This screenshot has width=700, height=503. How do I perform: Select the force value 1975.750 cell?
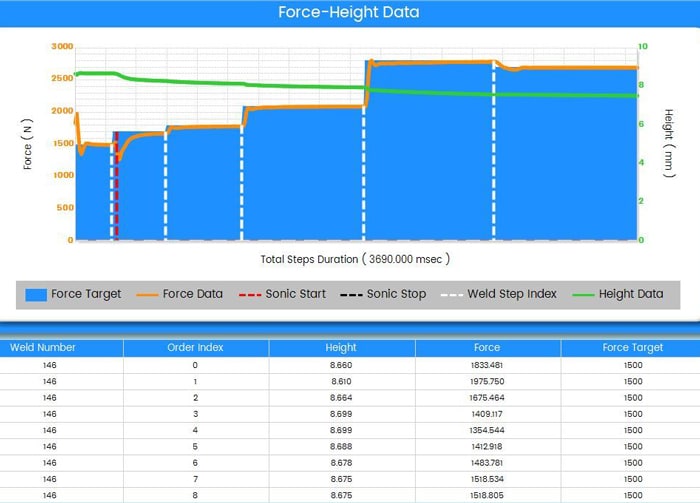pyautogui.click(x=487, y=381)
